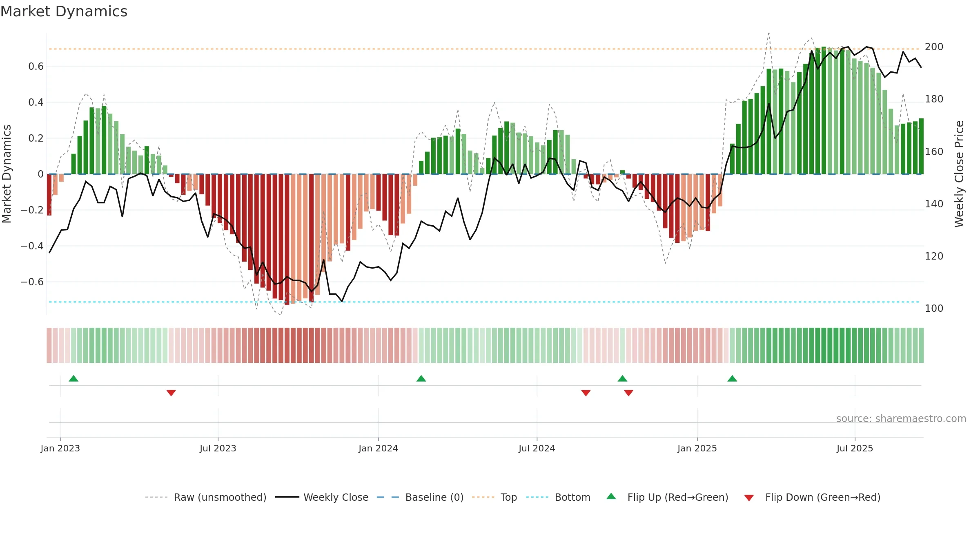
Task: Toggle the Flip Up (Red→Green) legend entry
Action: tap(667, 497)
